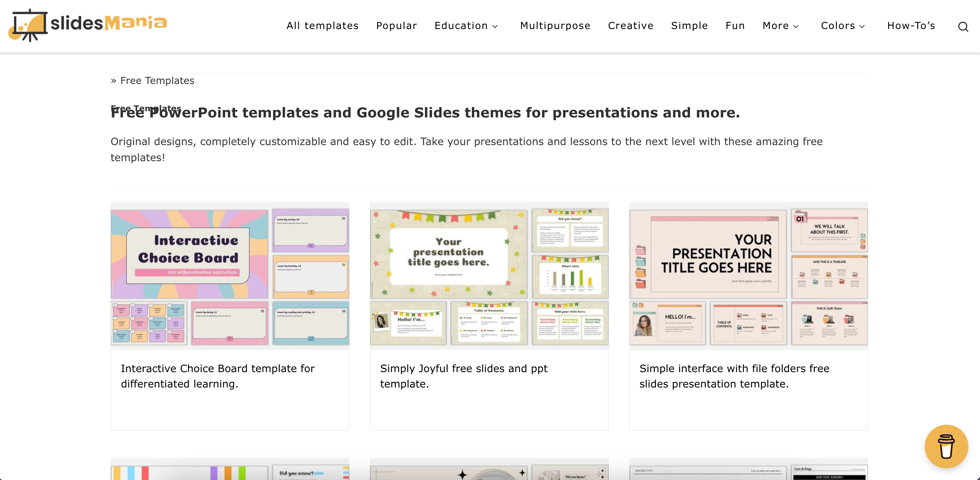Open the Creative templates category

630,26
